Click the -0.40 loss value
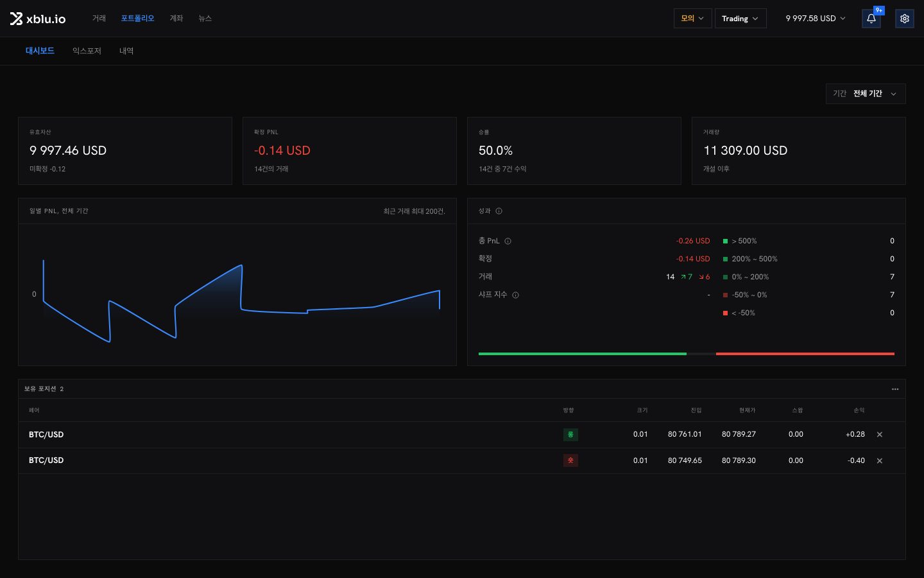Image resolution: width=924 pixels, height=578 pixels. pyautogui.click(x=856, y=460)
